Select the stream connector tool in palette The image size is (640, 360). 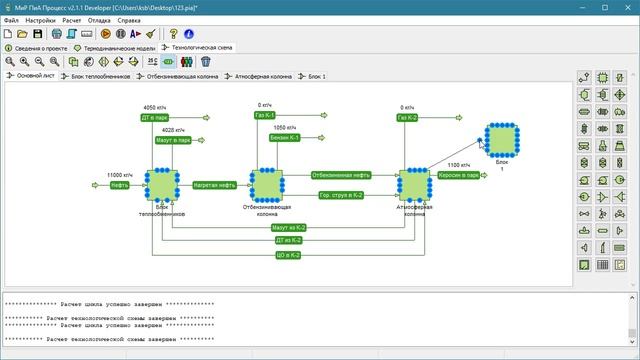584,78
